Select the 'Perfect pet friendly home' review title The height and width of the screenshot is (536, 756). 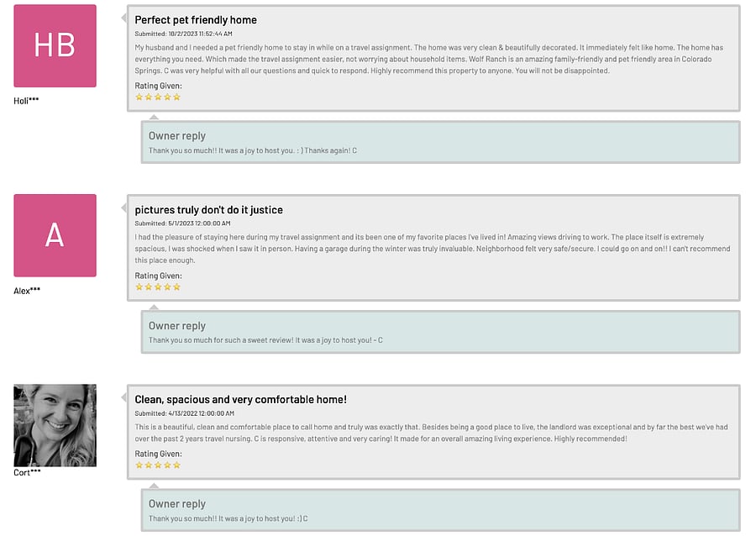(x=196, y=20)
